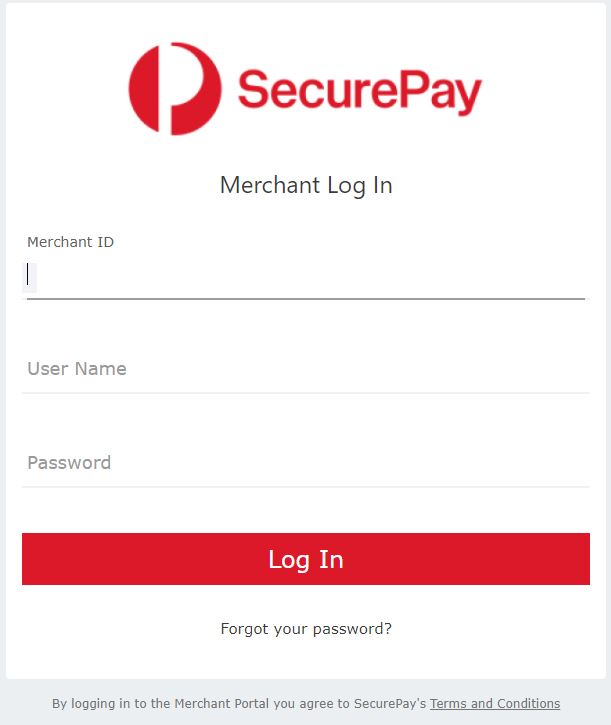Submit with the red Log In button
Viewport: 611px width, 725px height.
306,559
